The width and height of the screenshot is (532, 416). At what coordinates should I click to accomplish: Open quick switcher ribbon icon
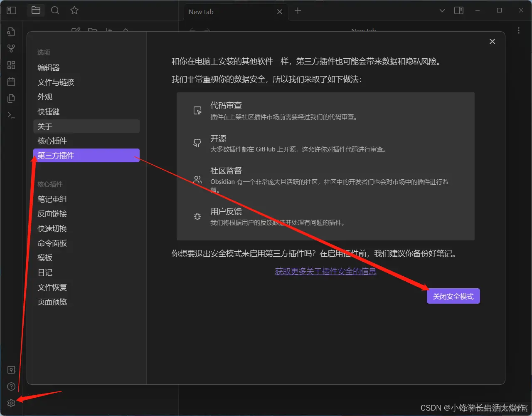click(11, 32)
